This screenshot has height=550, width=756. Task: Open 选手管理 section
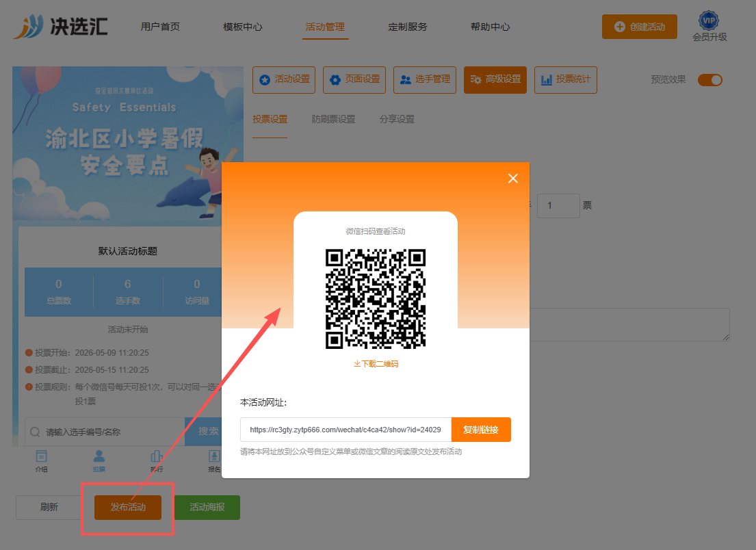coord(425,79)
